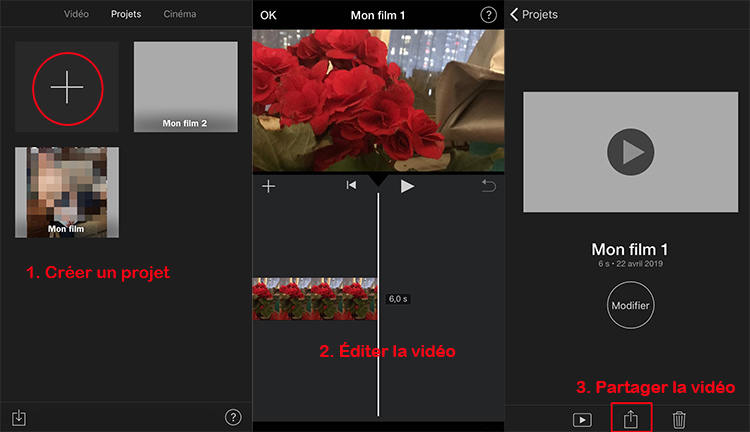Go back to Projets
Screen dimensions: 750x432
pos(534,15)
